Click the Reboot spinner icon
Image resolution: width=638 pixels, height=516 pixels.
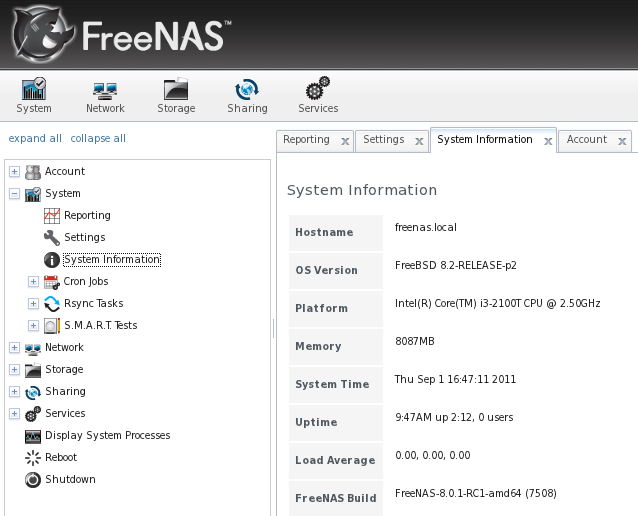click(x=33, y=458)
